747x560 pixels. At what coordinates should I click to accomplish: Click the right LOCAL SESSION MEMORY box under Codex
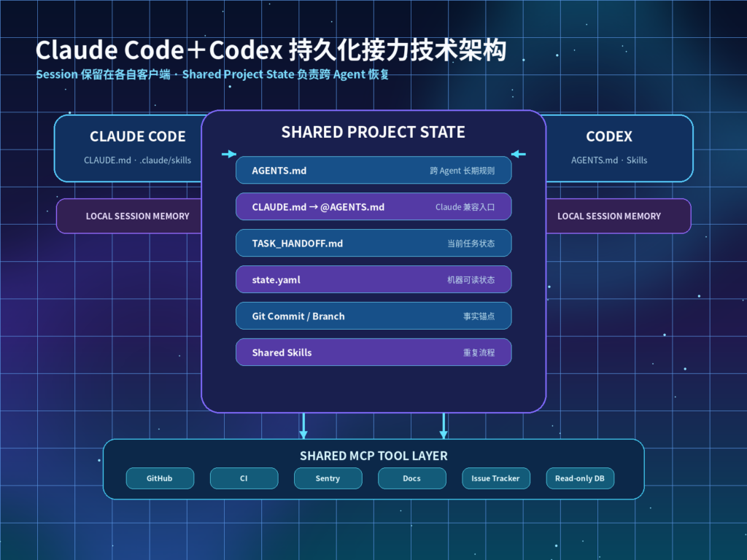pyautogui.click(x=619, y=216)
